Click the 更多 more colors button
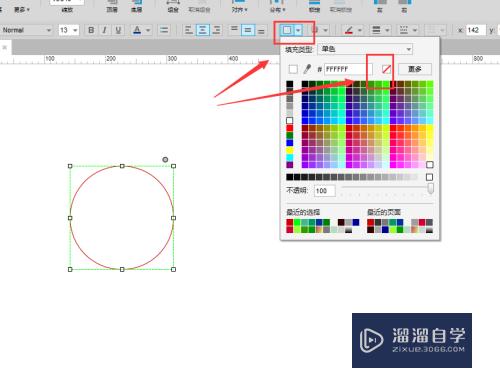 (x=415, y=69)
